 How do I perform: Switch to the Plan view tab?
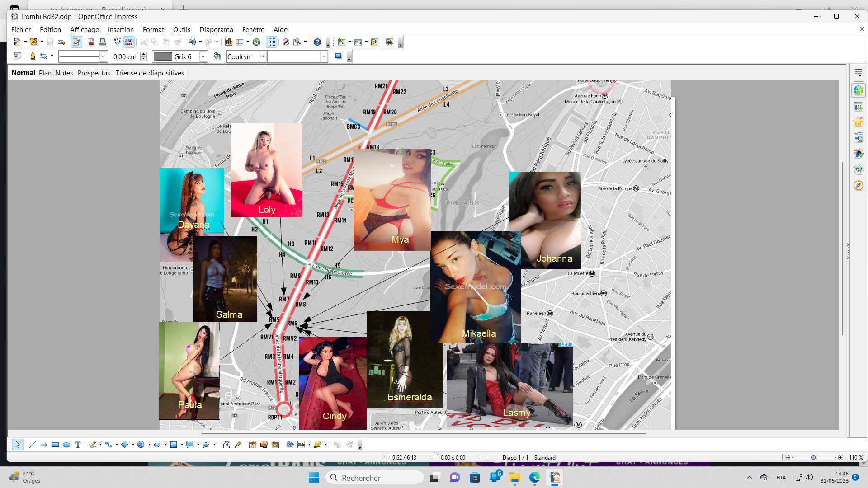click(45, 73)
